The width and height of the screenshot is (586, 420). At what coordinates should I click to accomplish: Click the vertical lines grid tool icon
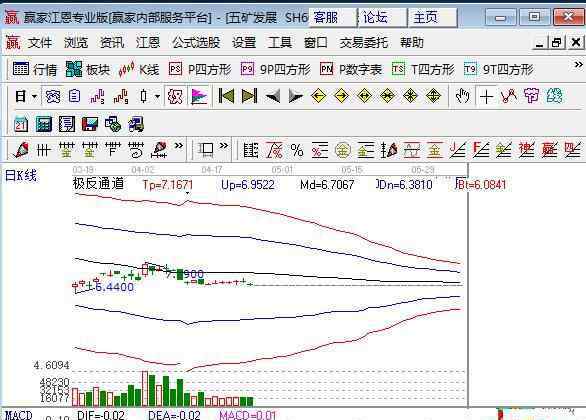click(43, 150)
